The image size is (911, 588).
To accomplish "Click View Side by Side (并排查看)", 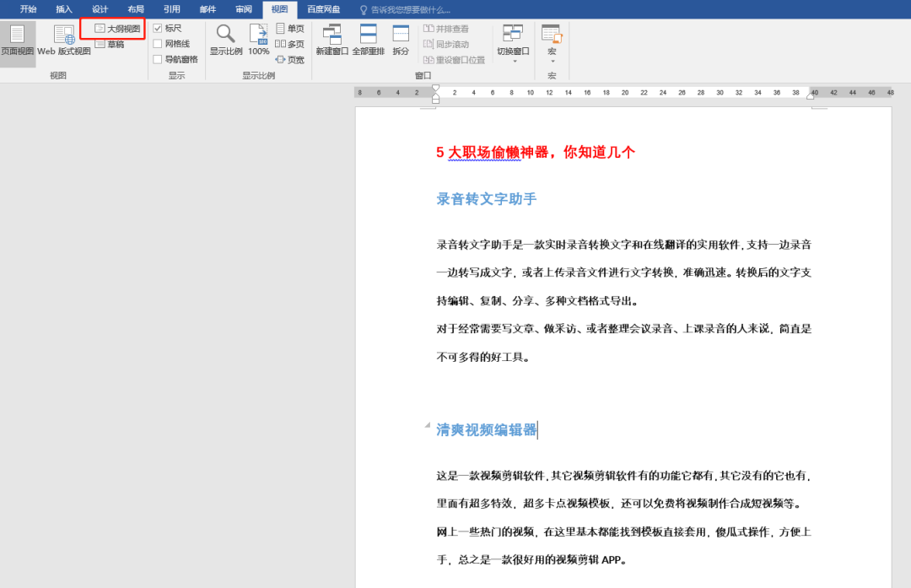I will 446,29.
